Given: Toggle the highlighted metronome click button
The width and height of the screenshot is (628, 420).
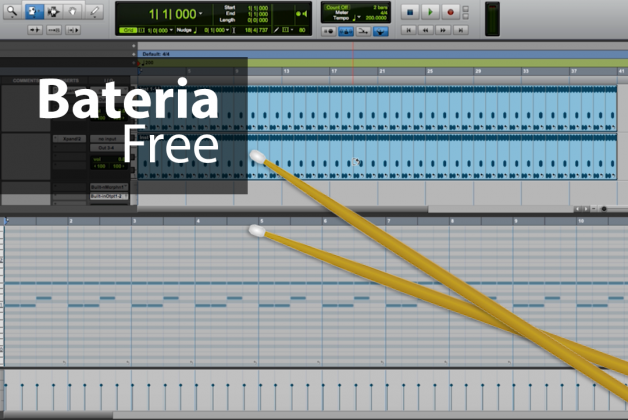Looking at the screenshot, I should pyautogui.click(x=347, y=31).
